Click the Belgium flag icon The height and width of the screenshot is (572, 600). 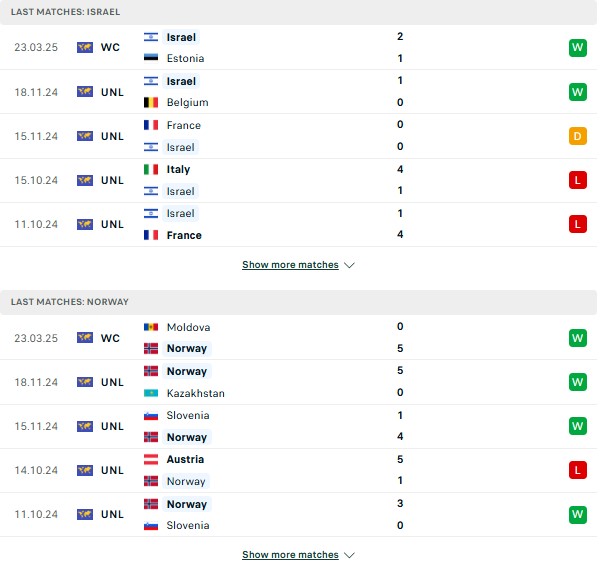[x=151, y=102]
